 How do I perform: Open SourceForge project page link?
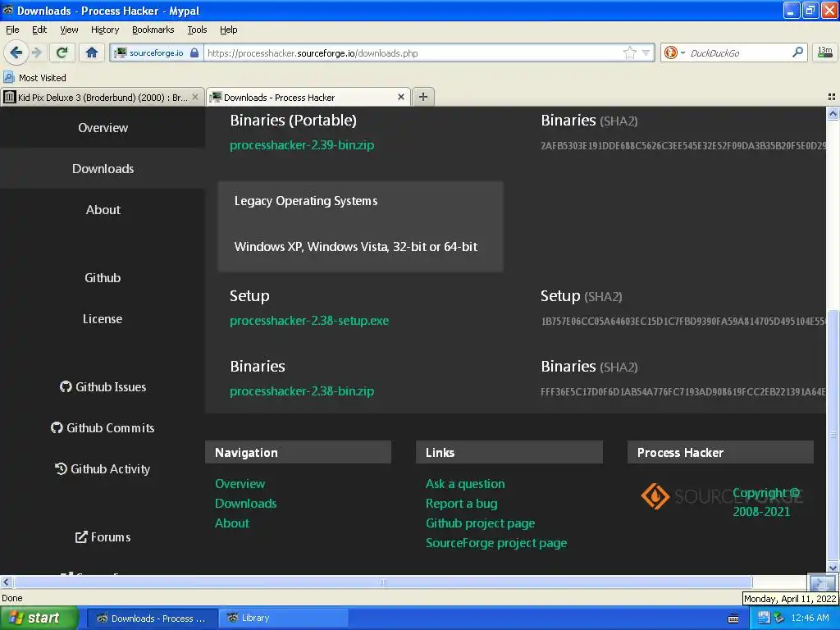(496, 543)
